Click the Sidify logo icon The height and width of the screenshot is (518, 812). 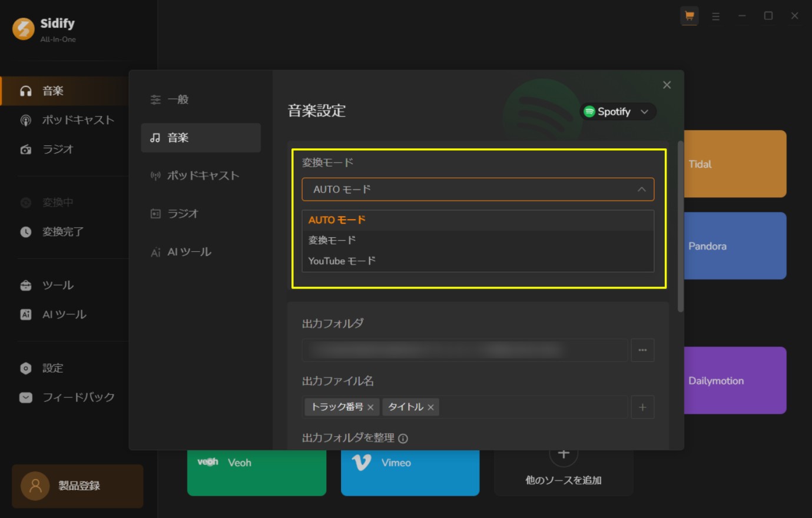[24, 28]
